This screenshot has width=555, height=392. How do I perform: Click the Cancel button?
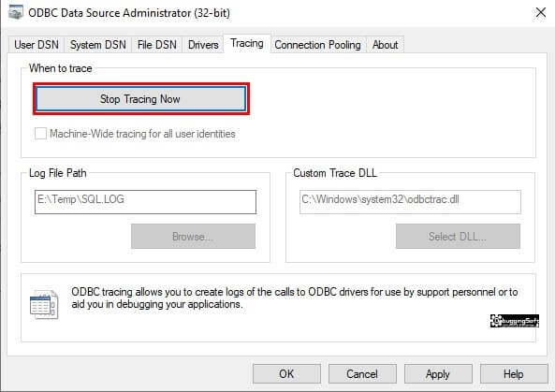[x=362, y=374]
